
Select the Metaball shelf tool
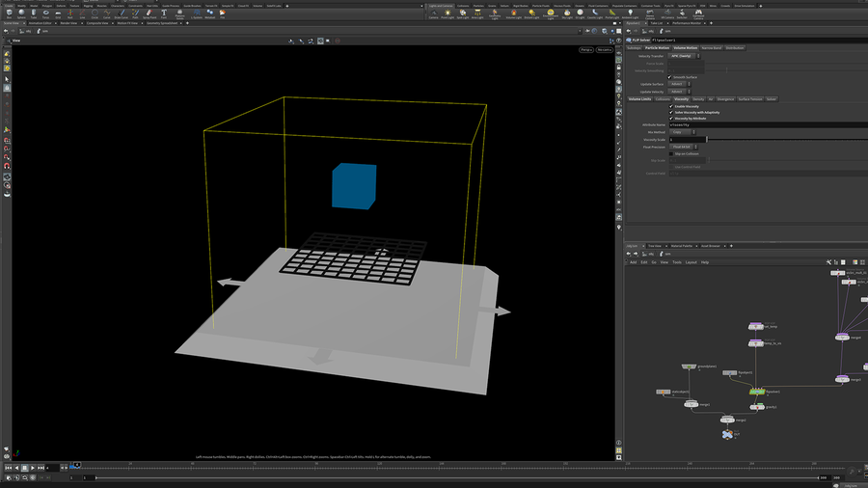[210, 14]
